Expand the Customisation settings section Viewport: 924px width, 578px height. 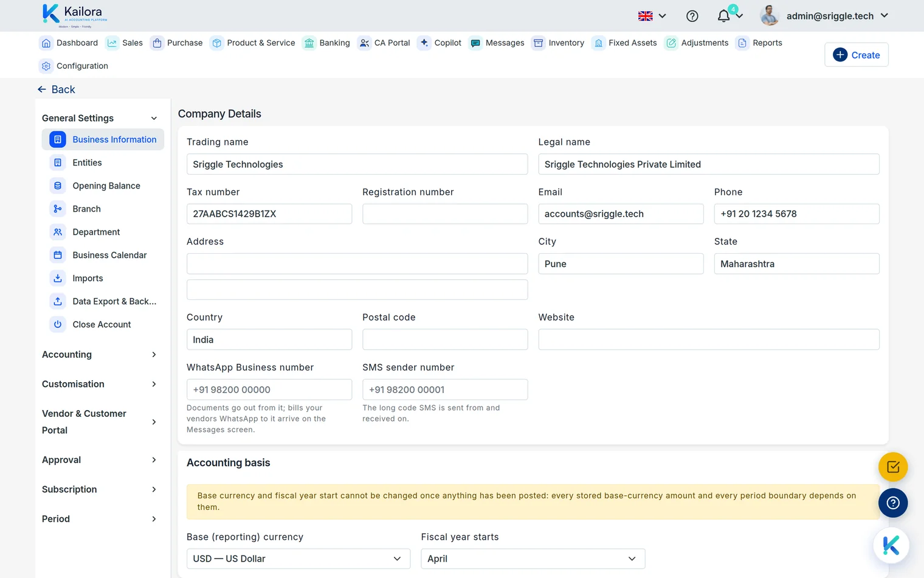(x=100, y=385)
